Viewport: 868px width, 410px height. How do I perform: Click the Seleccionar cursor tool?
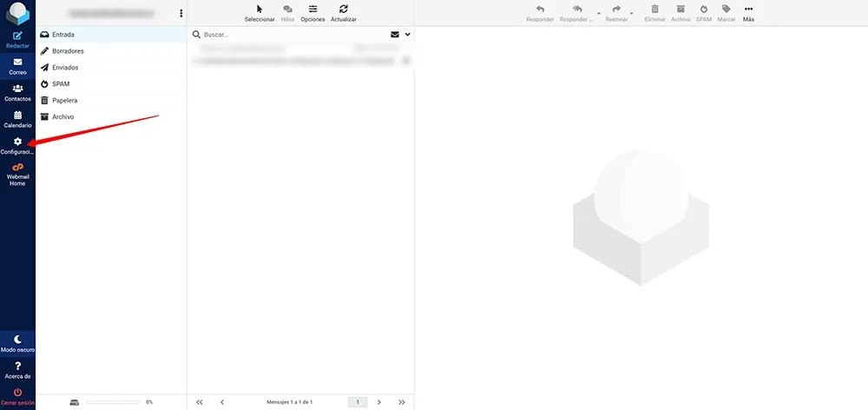(x=260, y=13)
